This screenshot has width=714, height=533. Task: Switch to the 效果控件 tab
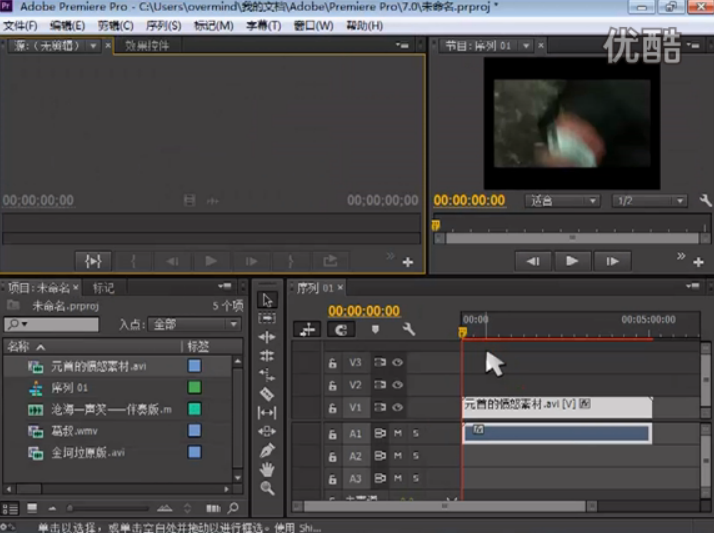[x=147, y=46]
